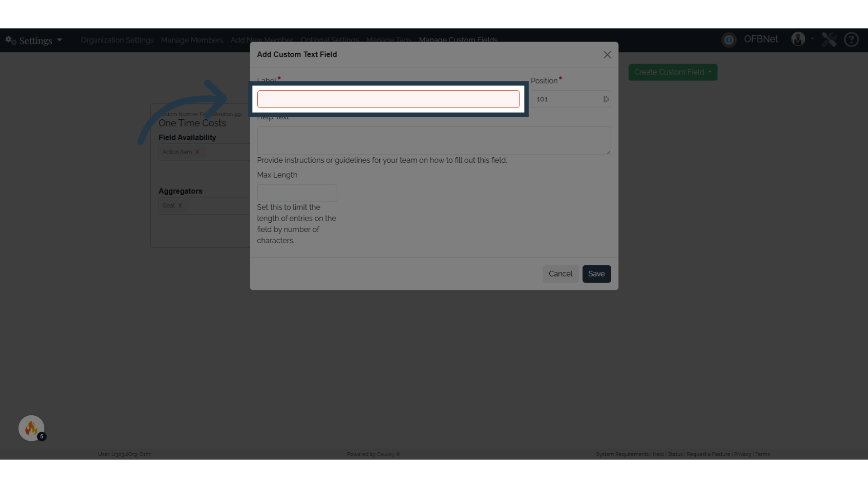Click the Aggregators heading
This screenshot has height=488, width=868.
(180, 191)
